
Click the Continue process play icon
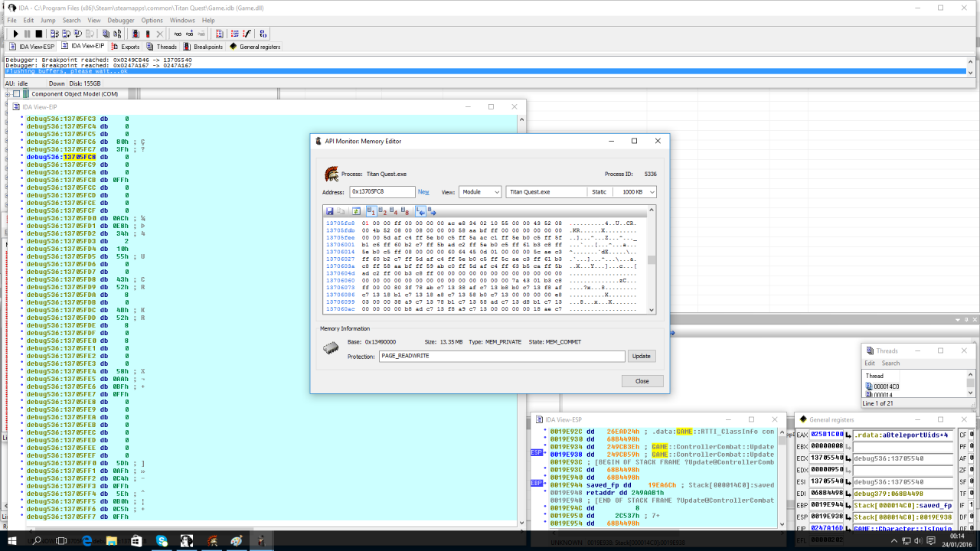coord(15,34)
